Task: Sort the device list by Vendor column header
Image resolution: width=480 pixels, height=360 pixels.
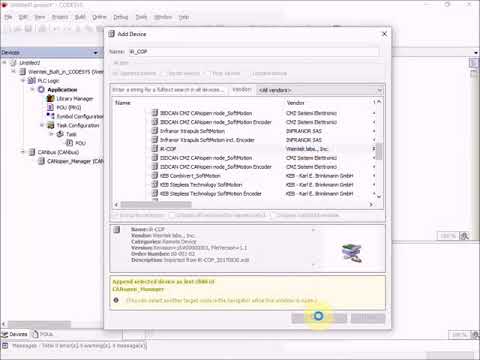Action: tap(295, 103)
